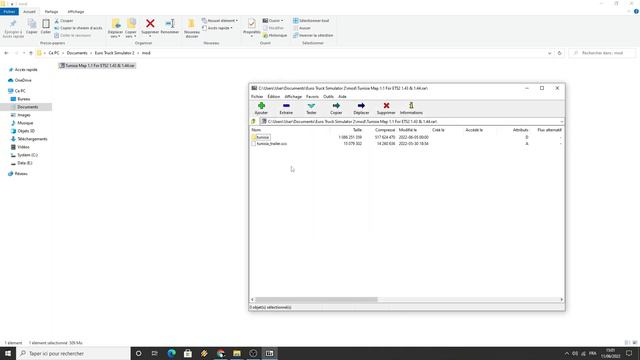Open Microsoft Edge from the taskbar

point(171,353)
